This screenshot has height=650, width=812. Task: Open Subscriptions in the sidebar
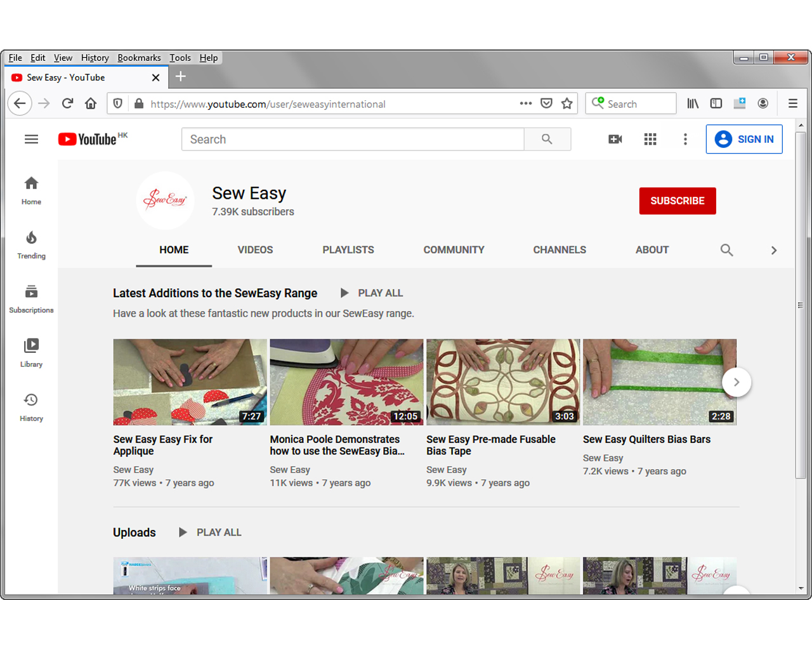(31, 299)
